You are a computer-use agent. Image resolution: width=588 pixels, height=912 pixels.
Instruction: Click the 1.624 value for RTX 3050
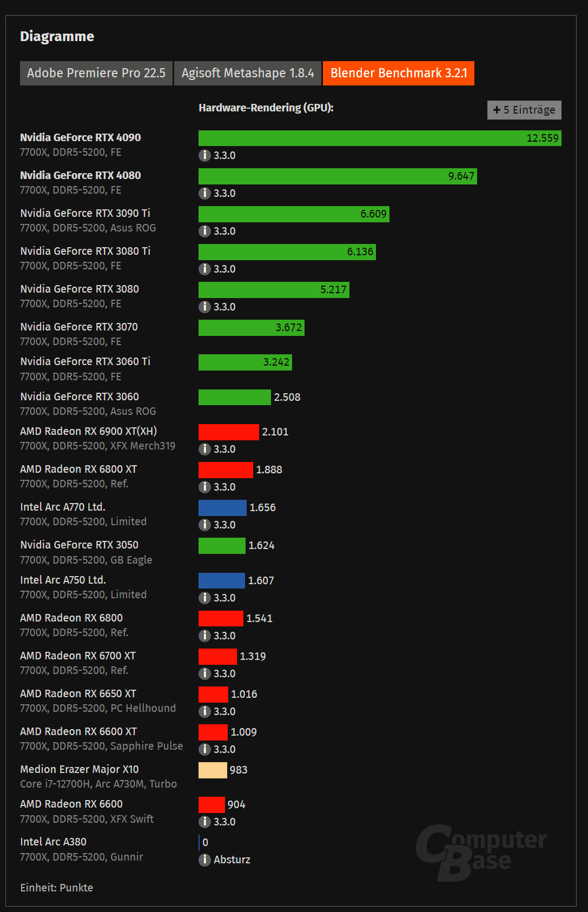pos(261,545)
